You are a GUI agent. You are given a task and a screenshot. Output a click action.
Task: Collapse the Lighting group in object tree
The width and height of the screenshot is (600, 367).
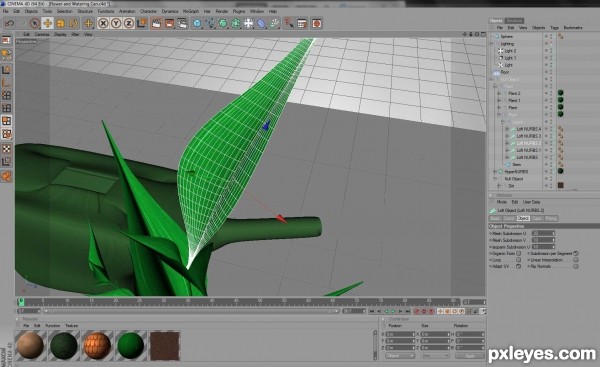tap(492, 44)
